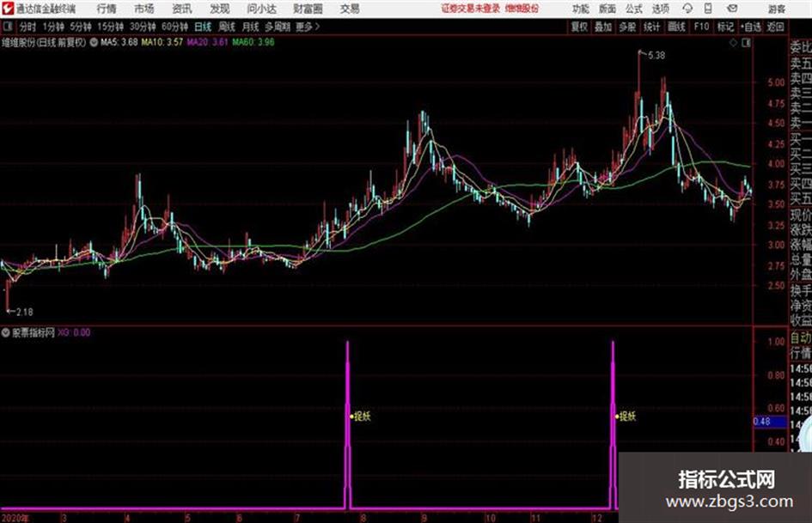Click the F10 company info button

pos(701,27)
